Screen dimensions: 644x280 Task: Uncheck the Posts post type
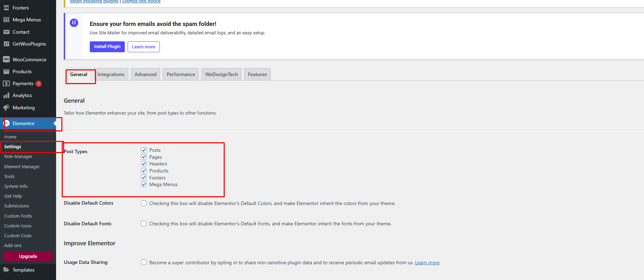click(x=144, y=150)
